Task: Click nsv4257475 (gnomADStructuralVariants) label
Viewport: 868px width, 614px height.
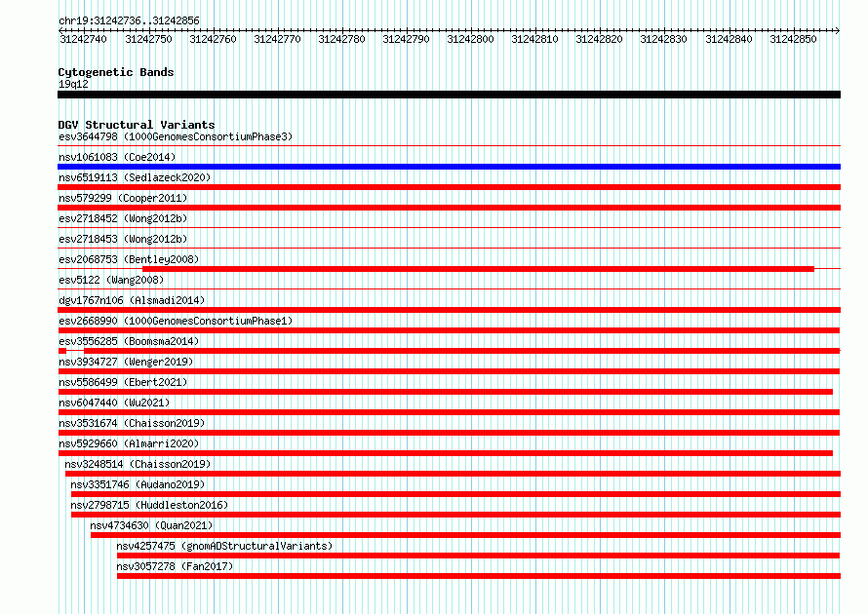Action: click(224, 546)
